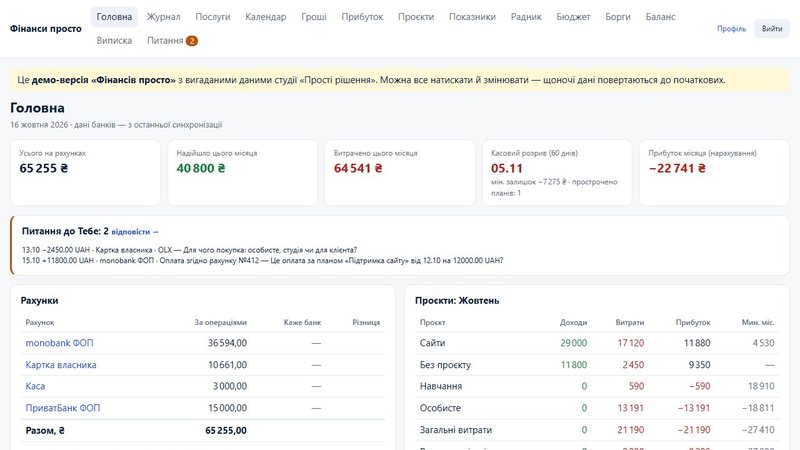The height and width of the screenshot is (450, 800).
Task: Click the Навчання project row name
Action: pyautogui.click(x=441, y=386)
